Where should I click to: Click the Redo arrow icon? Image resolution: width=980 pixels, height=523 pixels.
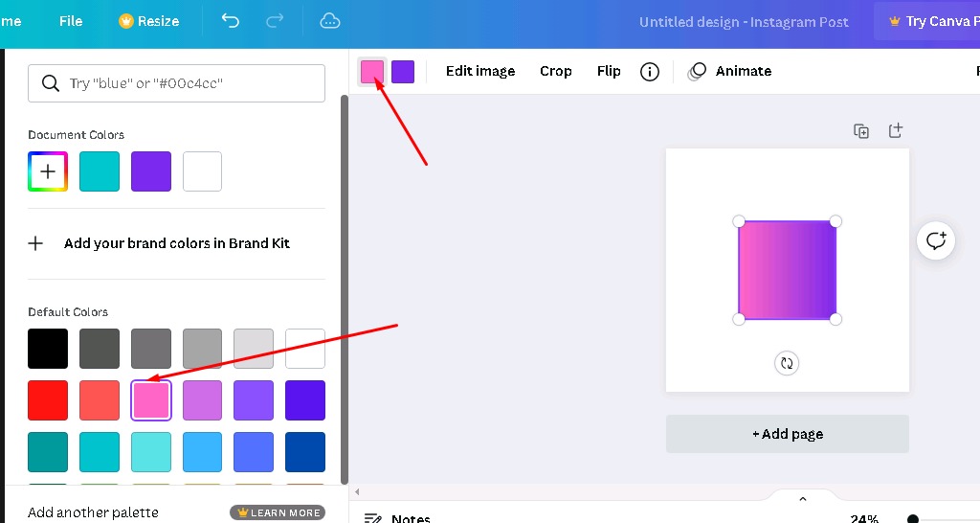pos(275,21)
